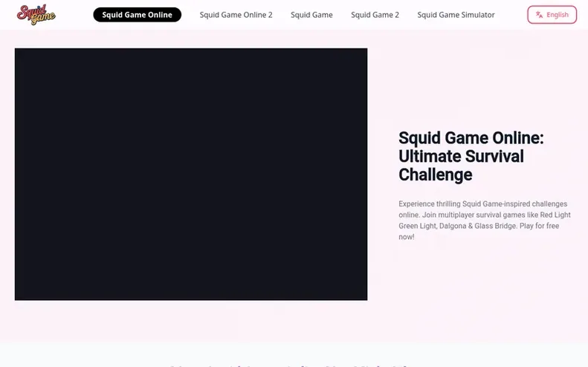Click the dark game player area
The width and height of the screenshot is (588, 367).
tap(191, 174)
